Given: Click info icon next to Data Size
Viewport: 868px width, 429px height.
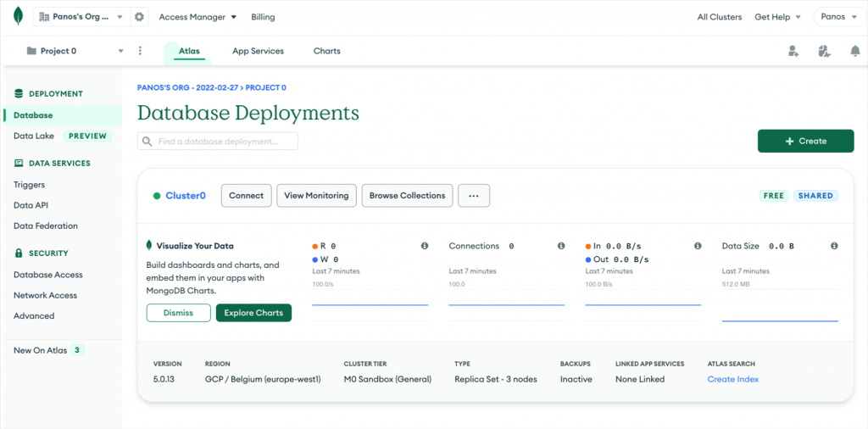Looking at the screenshot, I should point(834,246).
